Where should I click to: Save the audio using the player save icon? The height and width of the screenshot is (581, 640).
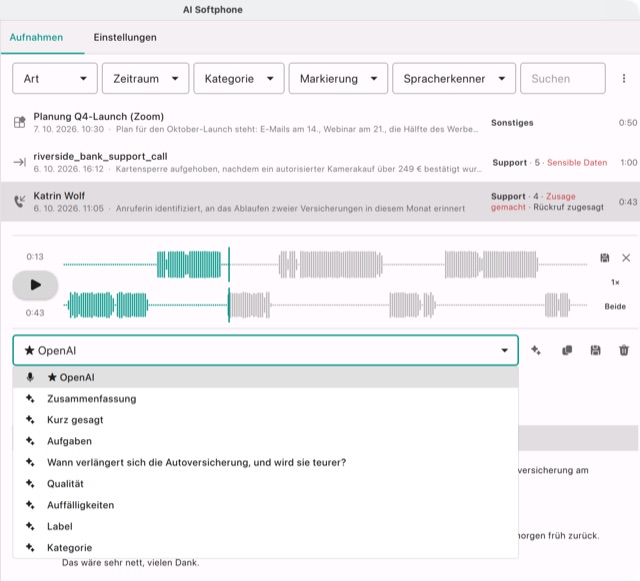[x=604, y=258]
